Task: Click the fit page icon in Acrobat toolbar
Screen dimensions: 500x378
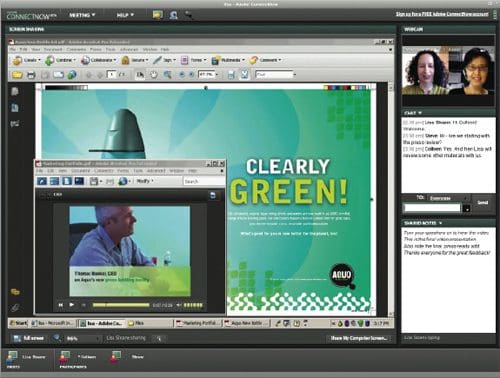Action: click(x=245, y=75)
